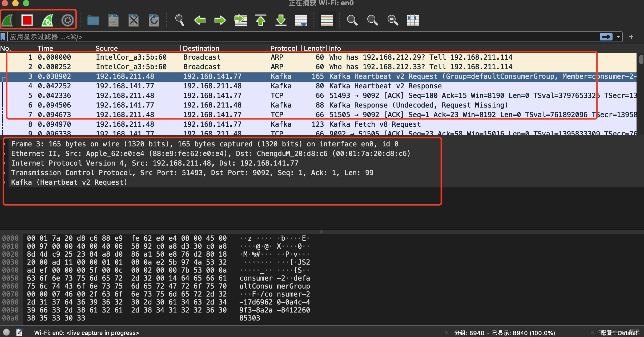
Task: Select packet 5 TCP ACK 51493 to 9092
Action: click(318, 96)
